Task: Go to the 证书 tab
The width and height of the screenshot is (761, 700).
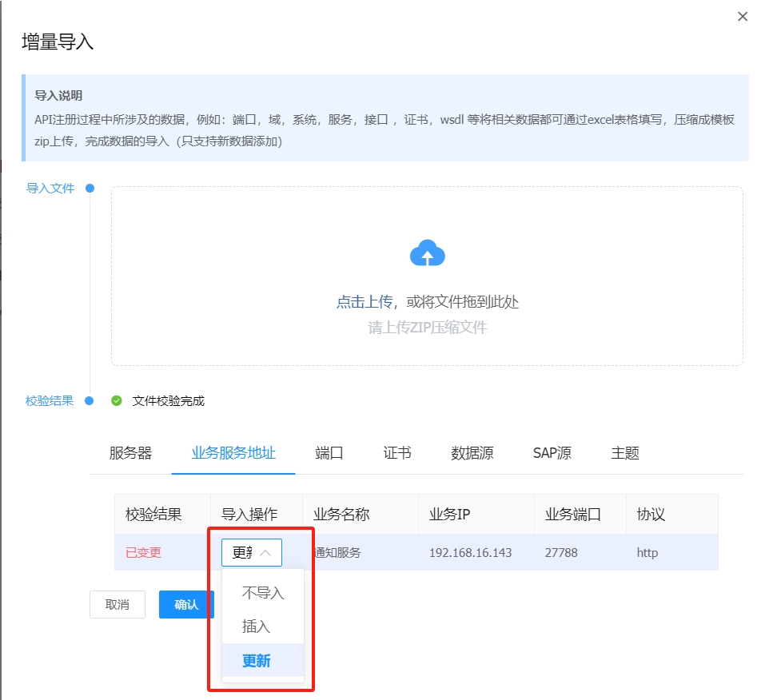Action: coord(397,453)
